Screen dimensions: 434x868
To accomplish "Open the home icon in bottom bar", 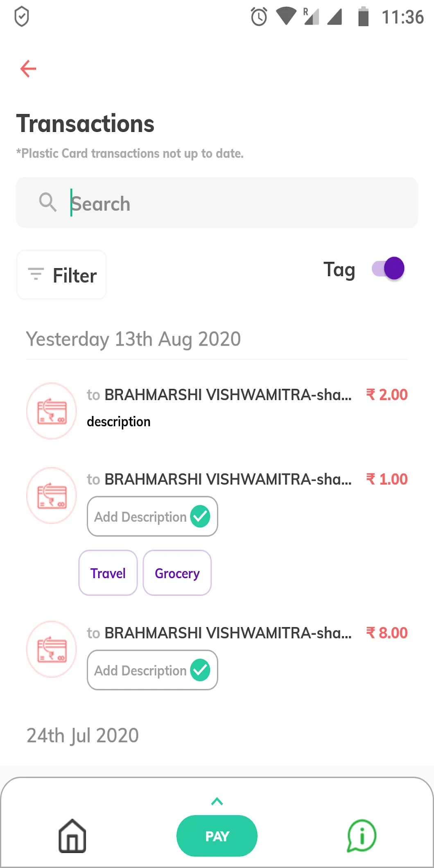I will pyautogui.click(x=72, y=836).
